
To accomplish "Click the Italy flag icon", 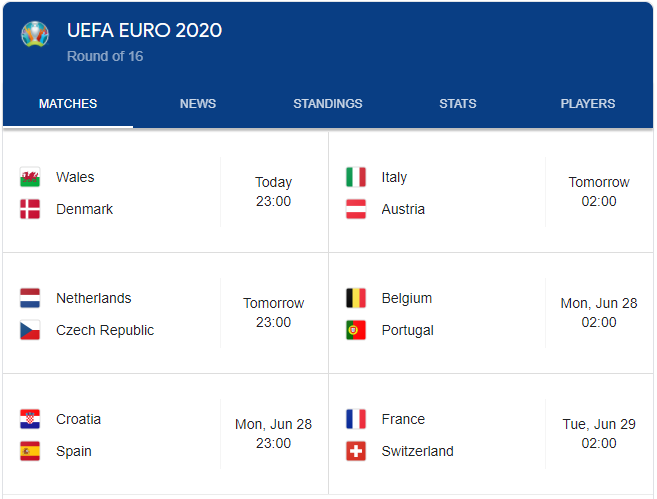I will (356, 178).
